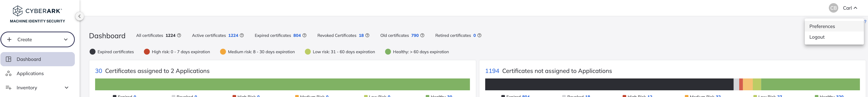This screenshot has height=97, width=868.
Task: Collapse the Carl user menu
Action: click(x=849, y=8)
